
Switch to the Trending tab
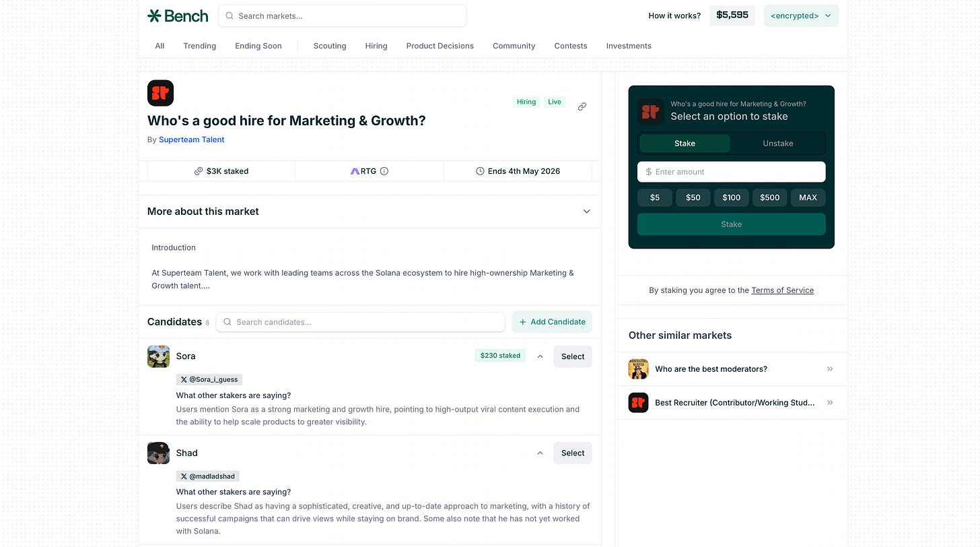(x=199, y=46)
